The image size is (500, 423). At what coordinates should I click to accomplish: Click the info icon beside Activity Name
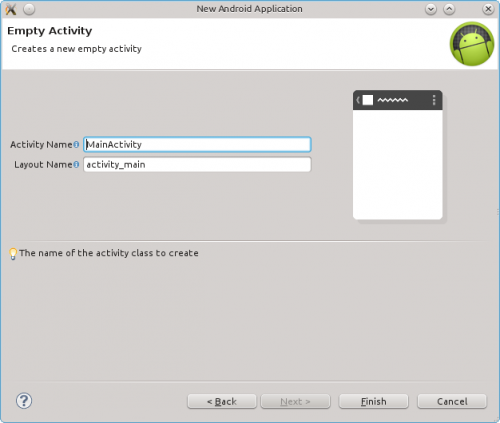point(76,145)
